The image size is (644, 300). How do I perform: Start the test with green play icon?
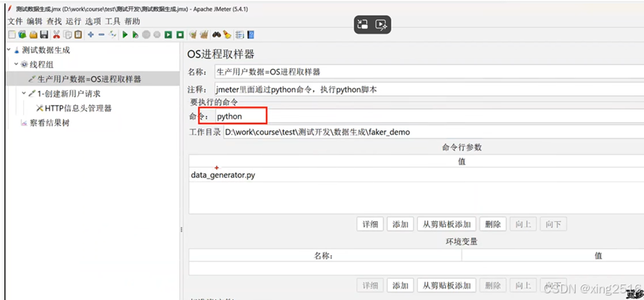(x=125, y=35)
